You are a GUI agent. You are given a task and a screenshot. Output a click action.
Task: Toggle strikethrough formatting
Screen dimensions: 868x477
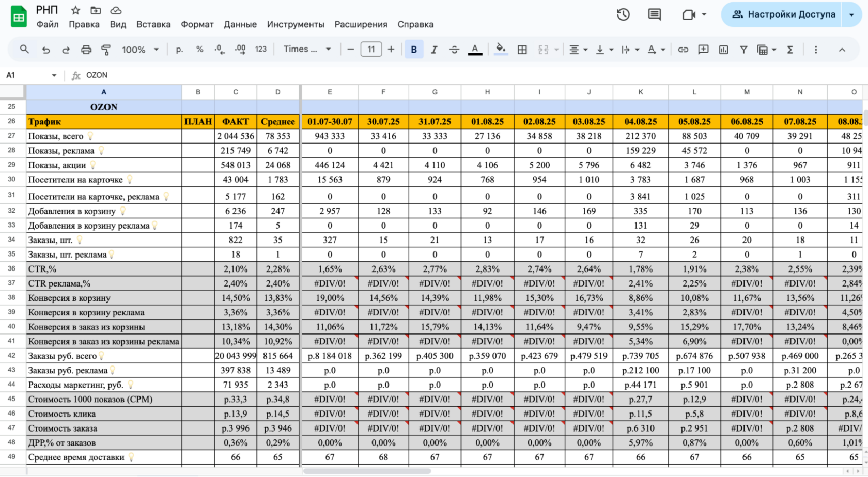pos(454,50)
